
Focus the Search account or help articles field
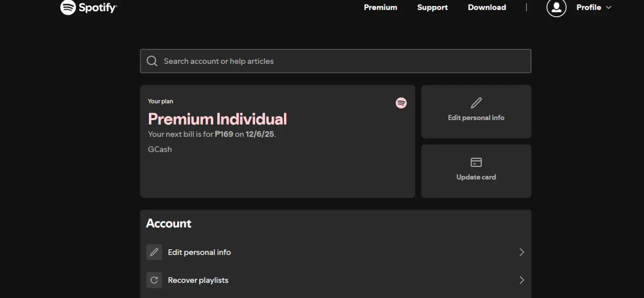click(x=336, y=61)
